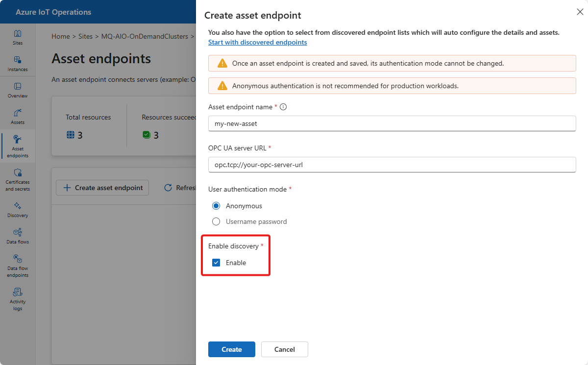Select the Asset endpoints sidebar icon

(18, 139)
